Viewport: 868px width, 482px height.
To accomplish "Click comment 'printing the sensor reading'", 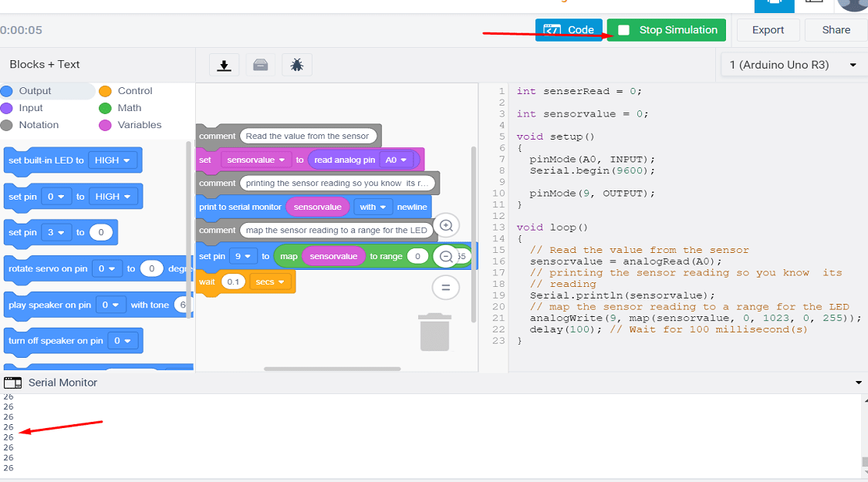I will click(338, 184).
